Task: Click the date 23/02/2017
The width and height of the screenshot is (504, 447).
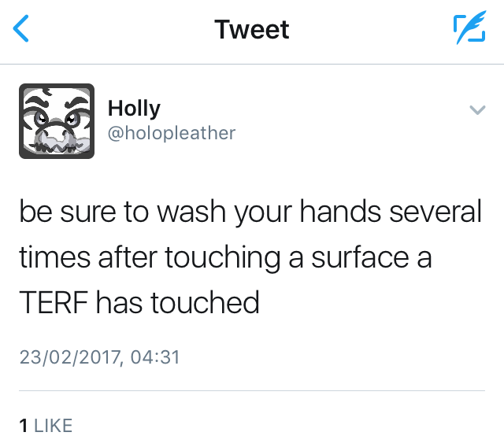Action: point(69,358)
